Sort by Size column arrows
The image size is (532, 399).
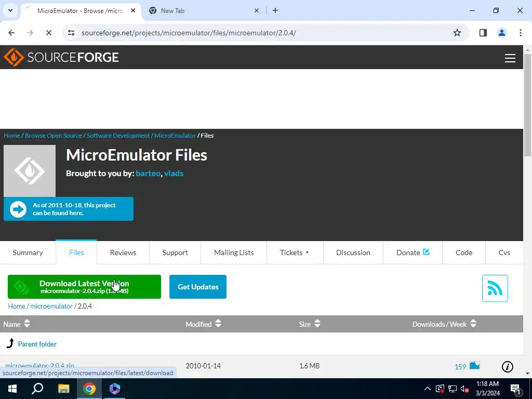317,324
